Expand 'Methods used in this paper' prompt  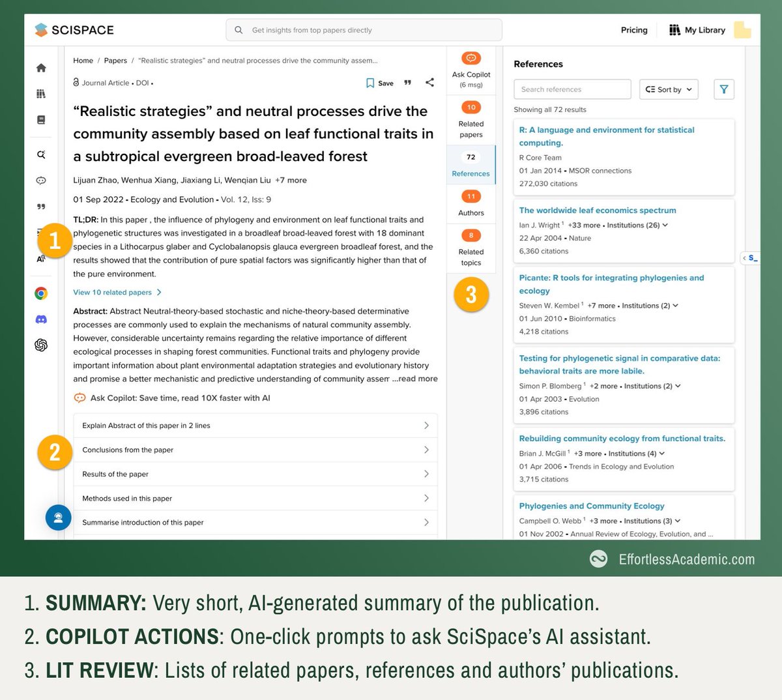(255, 498)
